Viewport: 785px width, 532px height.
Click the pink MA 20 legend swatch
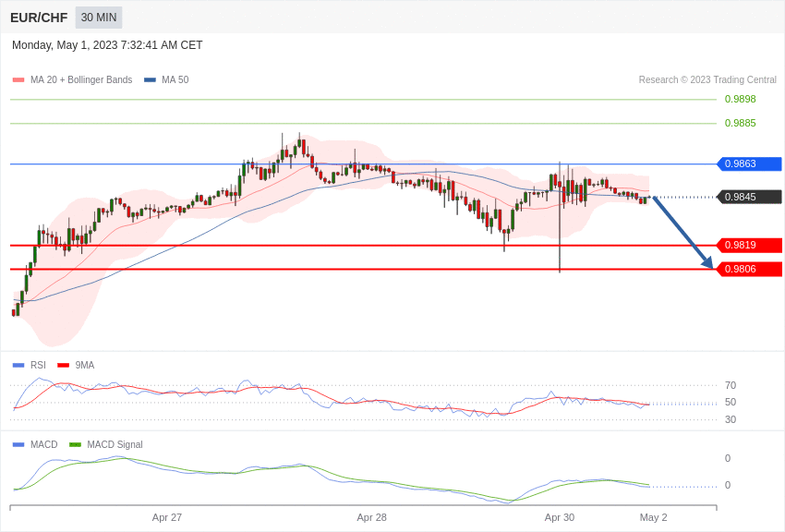pos(18,80)
